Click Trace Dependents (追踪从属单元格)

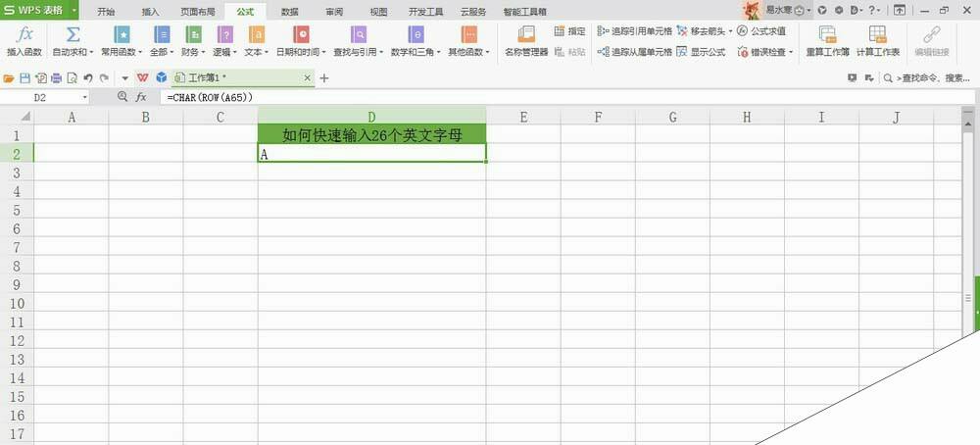click(634, 52)
